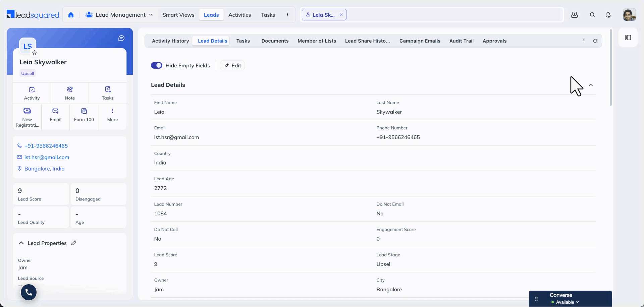Open imports using the inbox download icon

click(x=575, y=15)
